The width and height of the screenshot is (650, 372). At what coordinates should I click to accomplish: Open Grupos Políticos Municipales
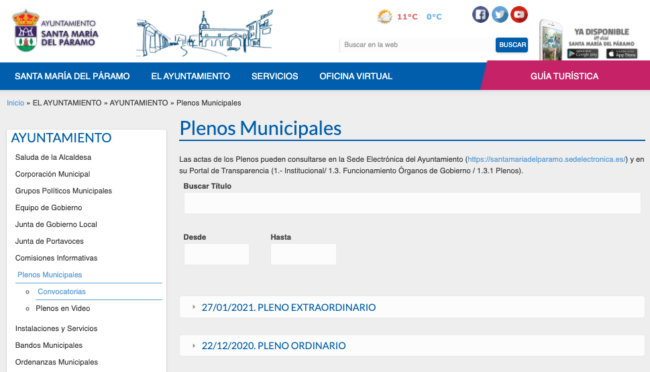tap(63, 191)
